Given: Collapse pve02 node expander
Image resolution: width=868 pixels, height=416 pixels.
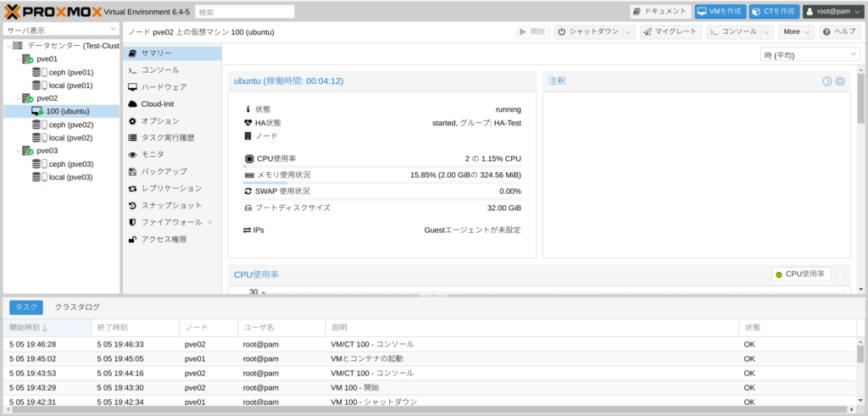Looking at the screenshot, I should coord(19,98).
